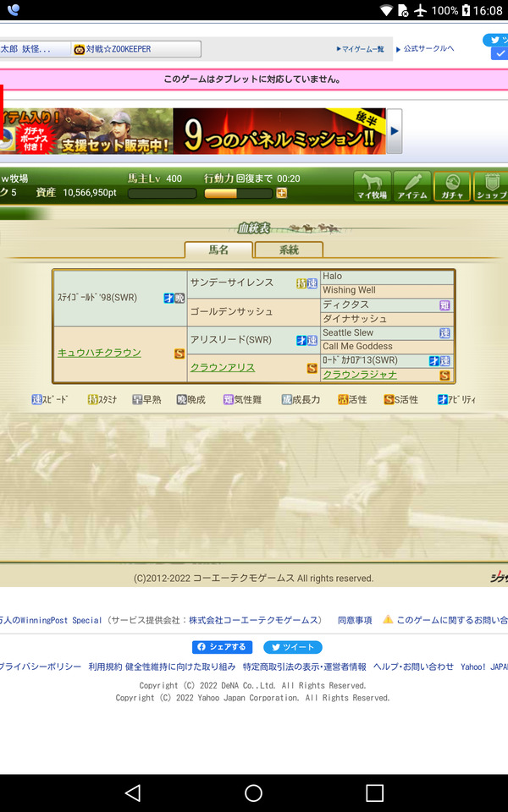Click the 才 icon beside アリスリード(SWR)
This screenshot has height=812, width=508.
point(301,340)
